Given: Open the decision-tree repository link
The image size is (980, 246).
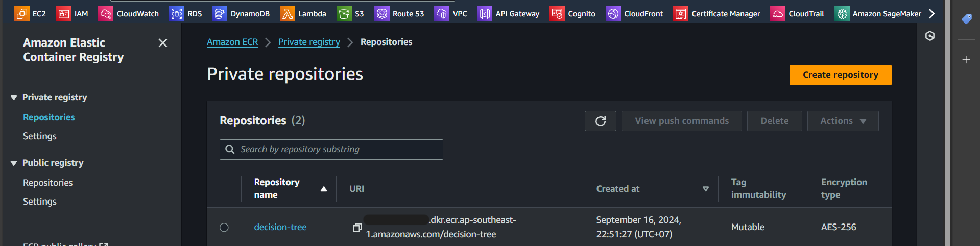Looking at the screenshot, I should tap(280, 227).
